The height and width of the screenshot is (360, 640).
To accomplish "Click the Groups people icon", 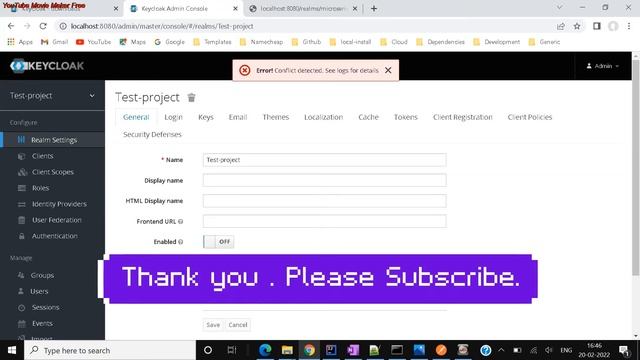I will 21,275.
